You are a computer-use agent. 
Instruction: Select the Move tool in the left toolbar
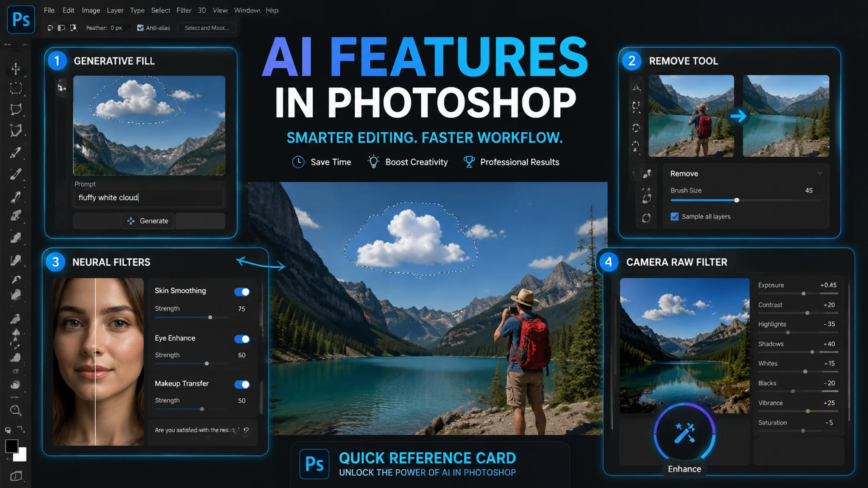pos(16,68)
